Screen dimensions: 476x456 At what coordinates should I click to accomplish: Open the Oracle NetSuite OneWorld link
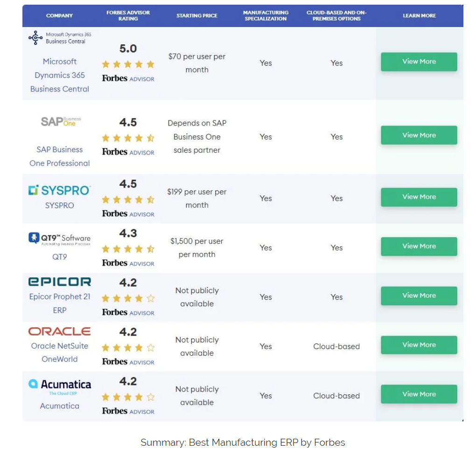(60, 352)
